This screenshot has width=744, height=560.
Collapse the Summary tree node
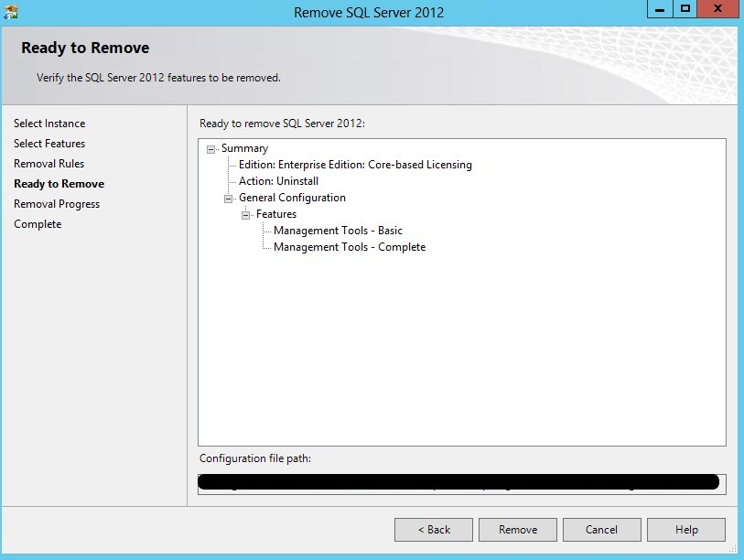click(211, 148)
